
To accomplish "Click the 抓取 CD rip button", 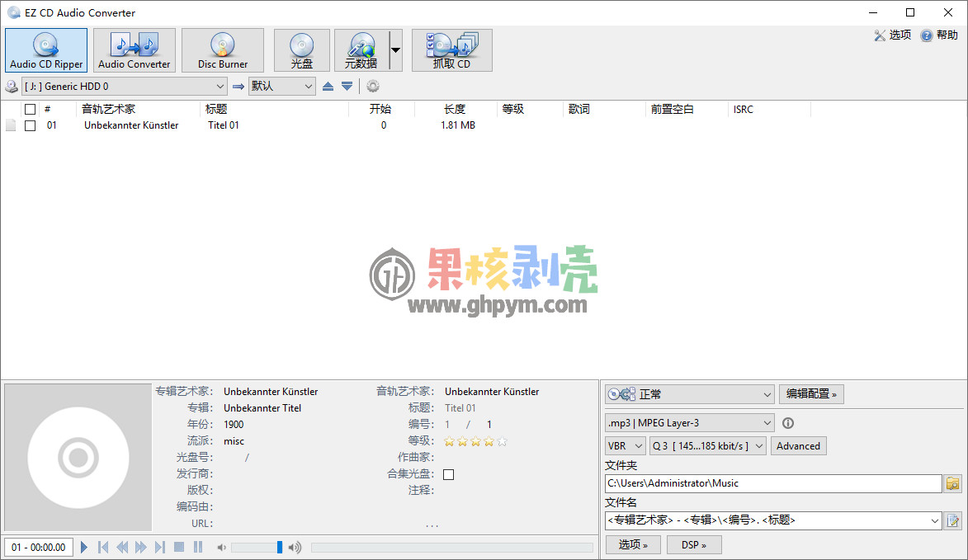I will [x=452, y=50].
